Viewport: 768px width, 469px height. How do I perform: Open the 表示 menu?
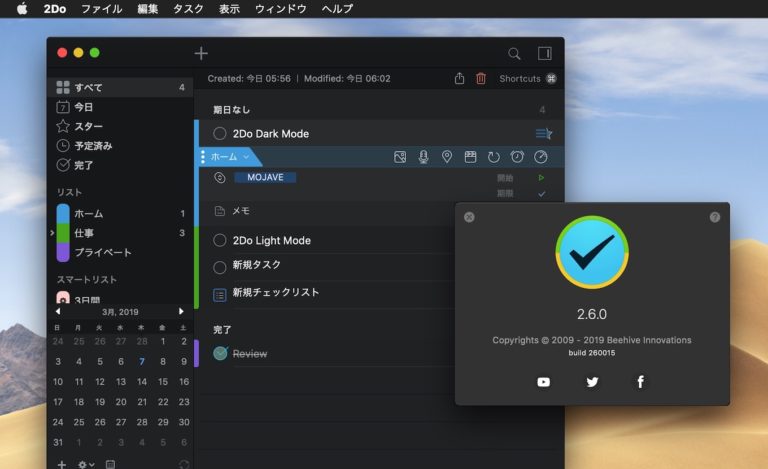[229, 9]
